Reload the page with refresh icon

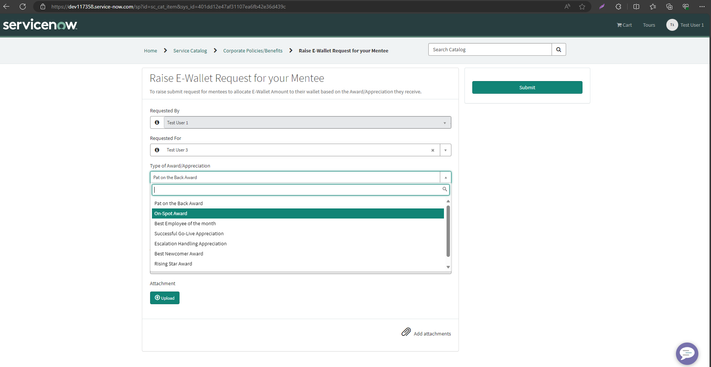tap(22, 7)
